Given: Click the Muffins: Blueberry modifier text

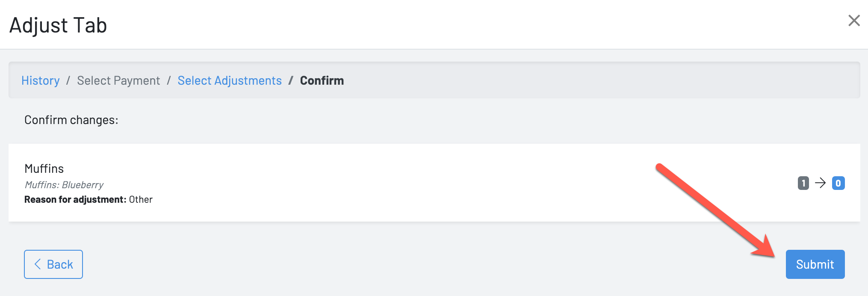Looking at the screenshot, I should [64, 185].
